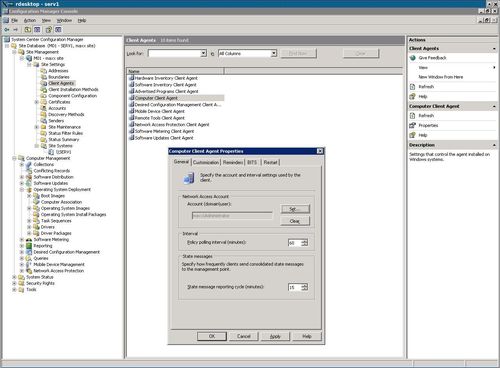Select the Advertised Programs Client Agent icon
Image resolution: width=500 pixels, height=368 pixels.
(x=131, y=91)
